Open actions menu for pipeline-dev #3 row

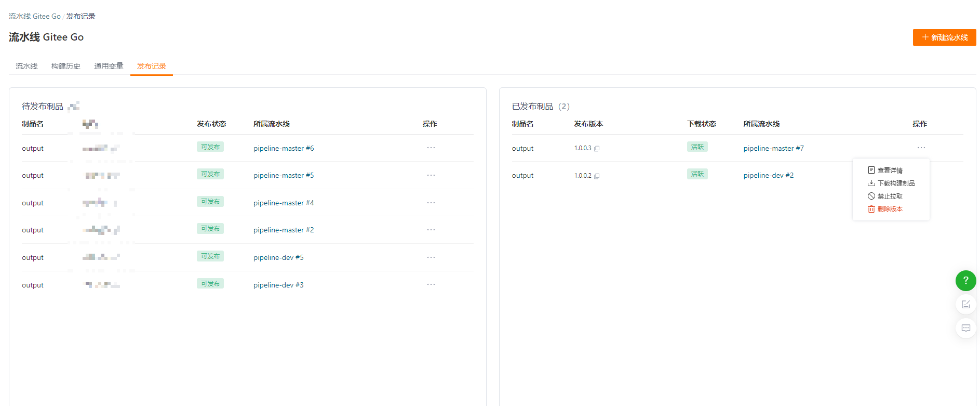(431, 284)
